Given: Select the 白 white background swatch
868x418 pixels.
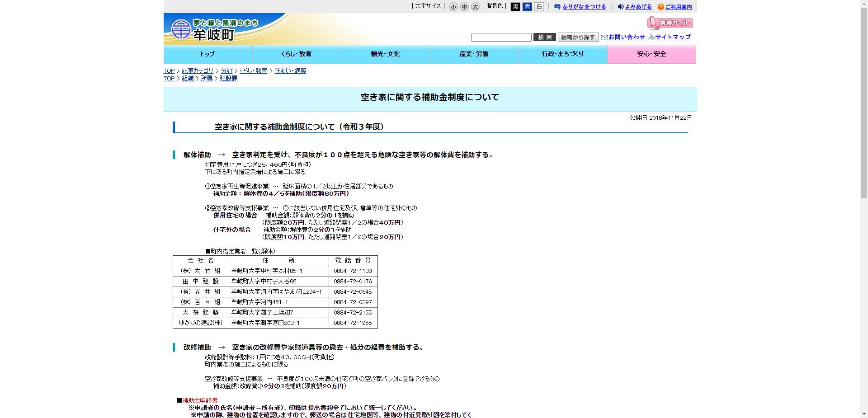Looking at the screenshot, I should click(x=539, y=7).
